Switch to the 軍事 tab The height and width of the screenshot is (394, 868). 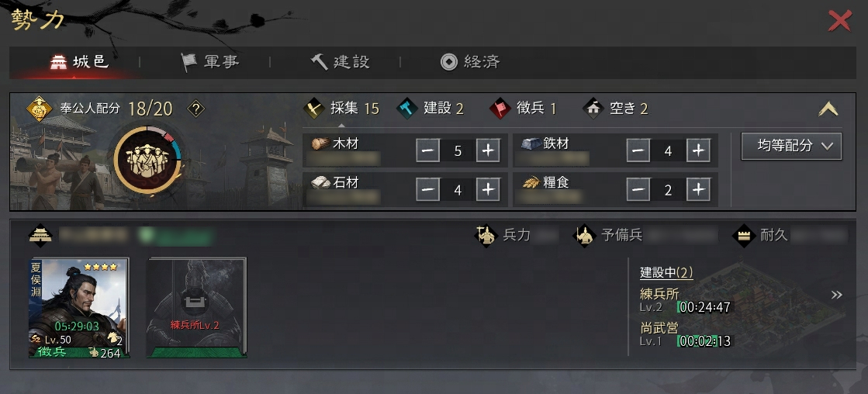tap(210, 62)
